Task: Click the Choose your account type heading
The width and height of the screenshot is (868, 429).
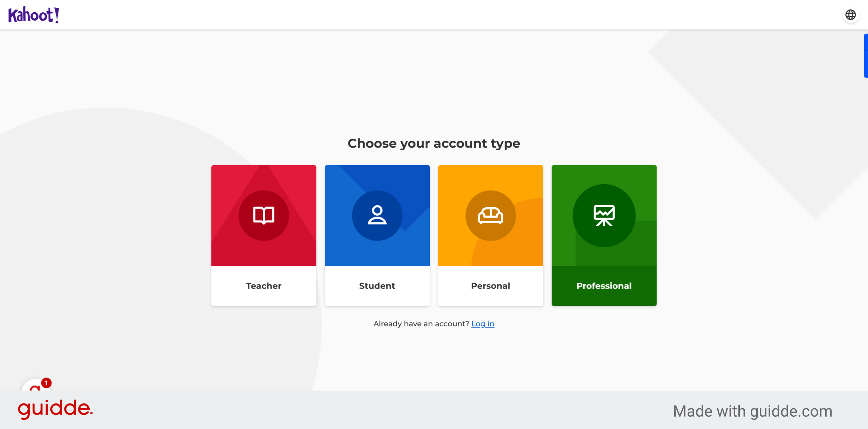Action: [x=434, y=143]
